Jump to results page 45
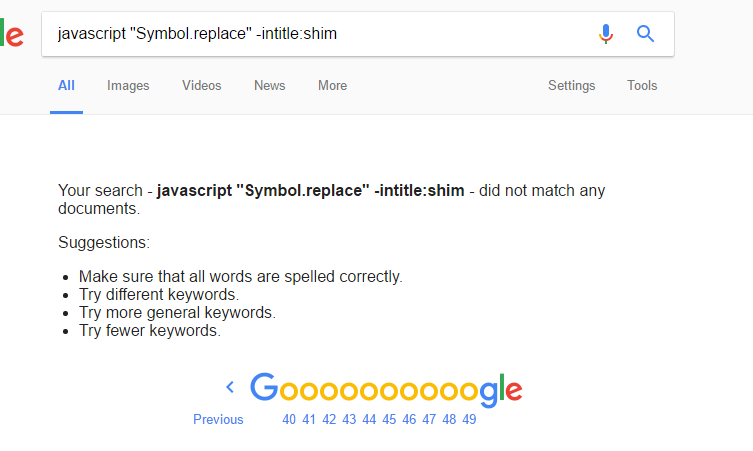 [x=389, y=419]
